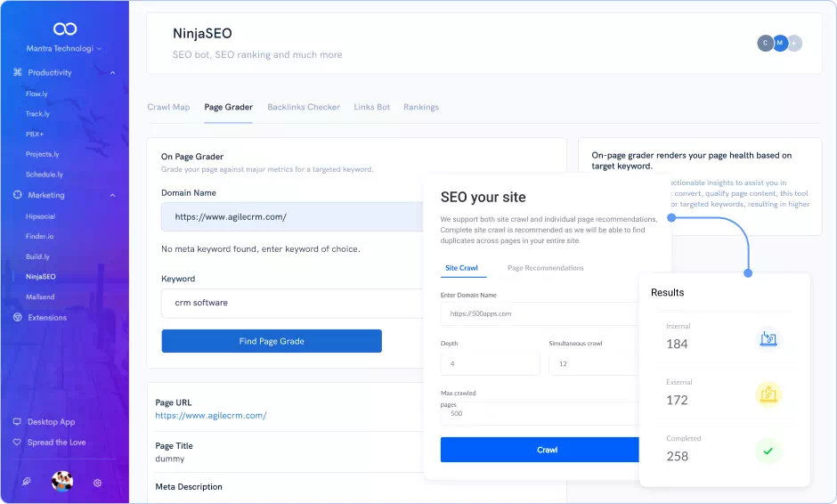Select NinjaSEO in the sidebar
Viewport: 837px width, 504px height.
tap(41, 277)
